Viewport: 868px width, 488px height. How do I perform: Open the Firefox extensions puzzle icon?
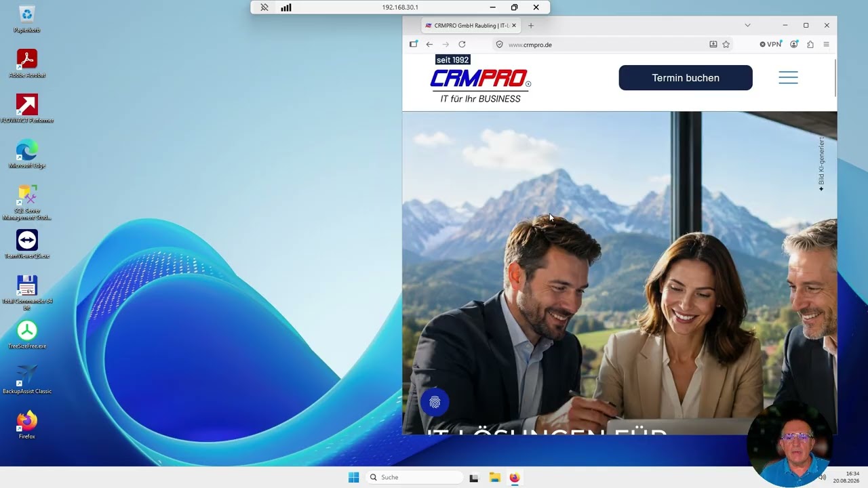(x=810, y=45)
